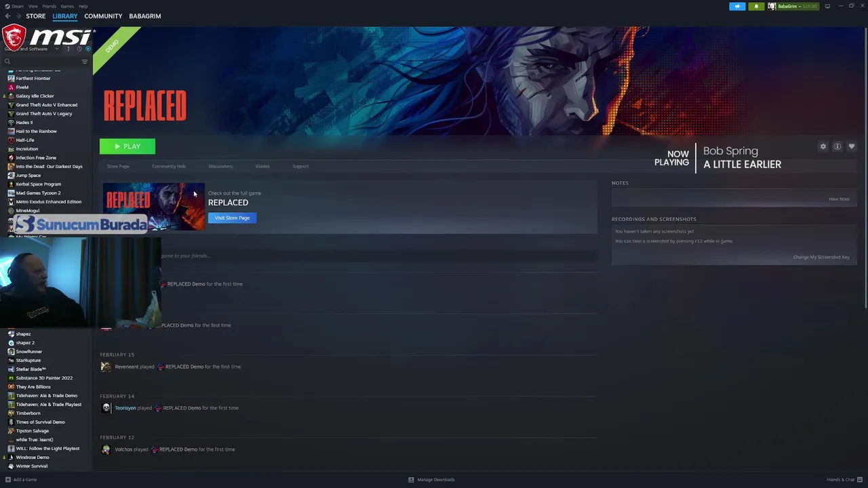
Task: Click the Increlution game icon
Action: click(11, 149)
